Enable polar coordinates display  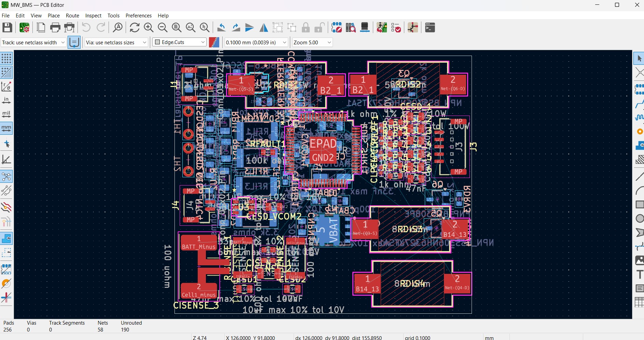tap(6, 86)
